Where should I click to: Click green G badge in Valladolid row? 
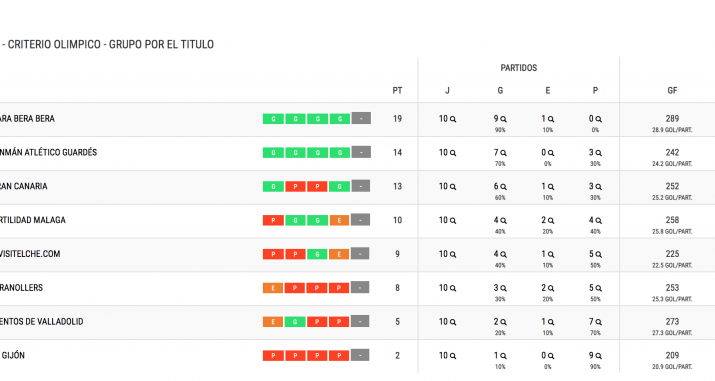[x=295, y=322]
